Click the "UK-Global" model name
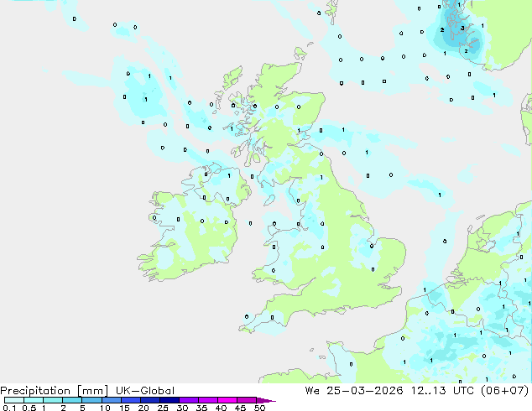Image resolution: width=532 pixels, height=411 pixels. tap(145, 391)
